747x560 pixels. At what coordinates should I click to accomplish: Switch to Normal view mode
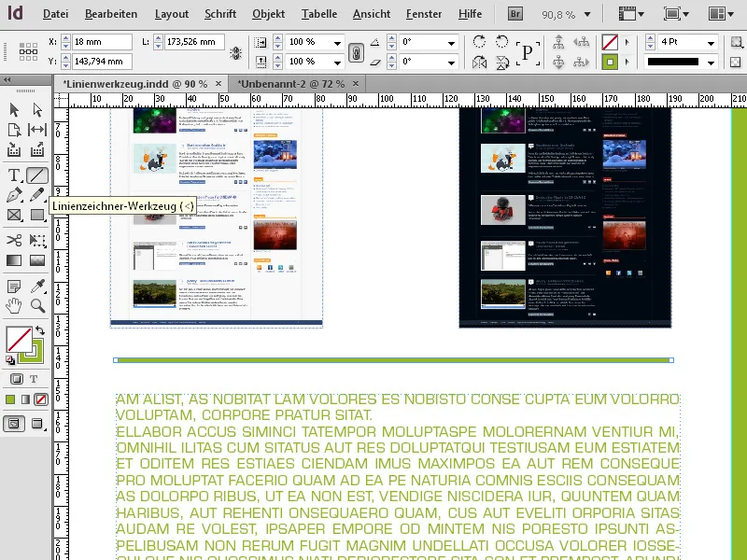(x=14, y=424)
